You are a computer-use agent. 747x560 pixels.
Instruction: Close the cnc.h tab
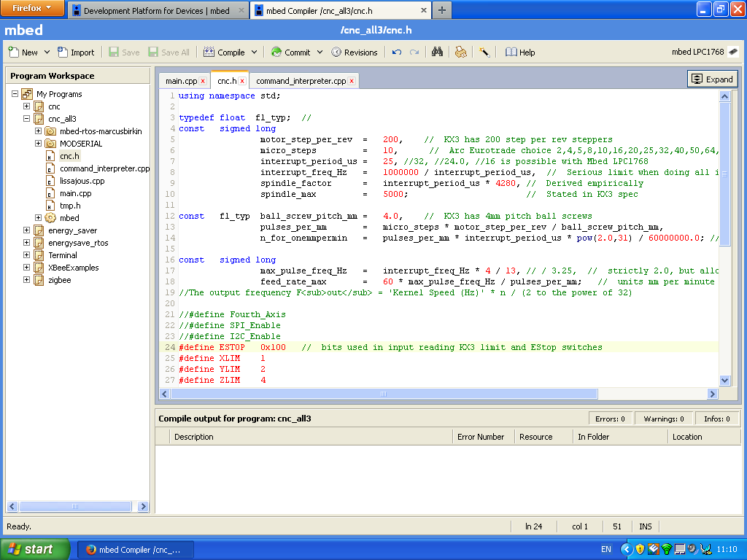coord(242,81)
